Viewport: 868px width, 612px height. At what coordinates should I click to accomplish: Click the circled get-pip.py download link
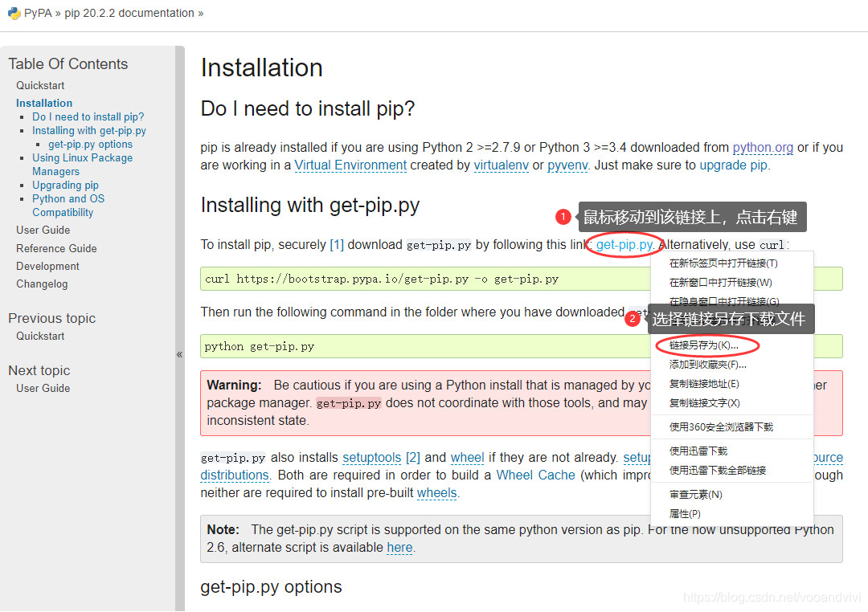(x=625, y=245)
